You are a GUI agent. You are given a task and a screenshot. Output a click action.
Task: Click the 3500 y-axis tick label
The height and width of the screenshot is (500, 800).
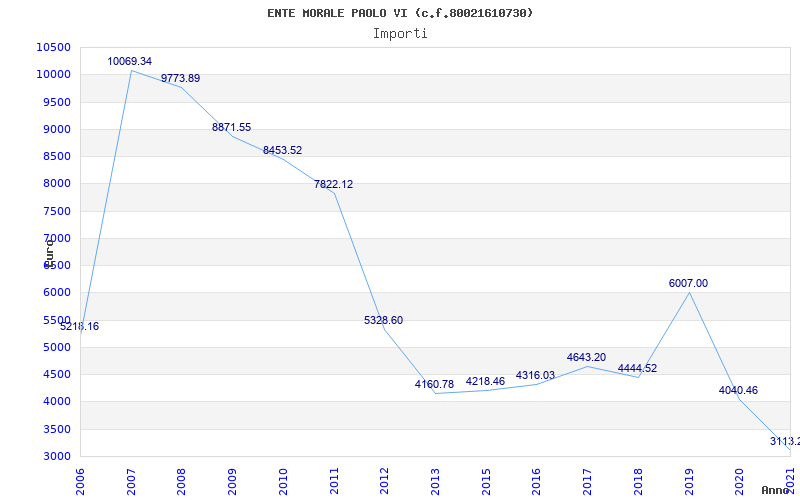click(x=56, y=429)
